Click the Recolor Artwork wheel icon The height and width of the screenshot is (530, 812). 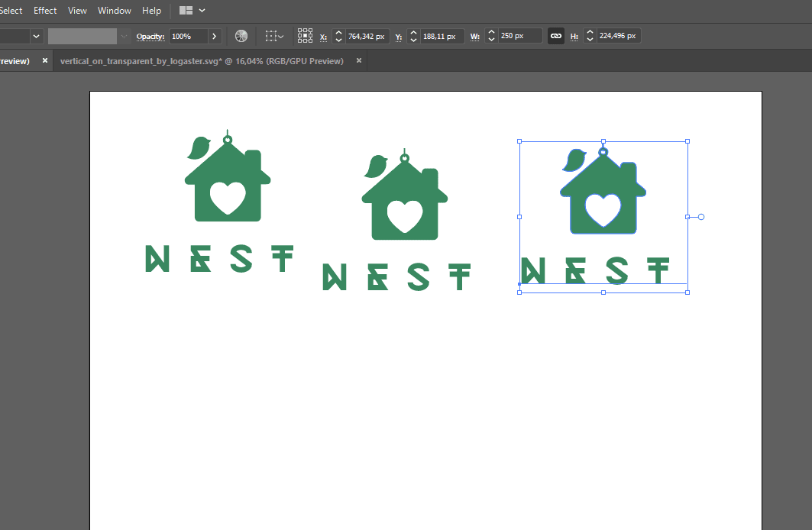point(241,36)
